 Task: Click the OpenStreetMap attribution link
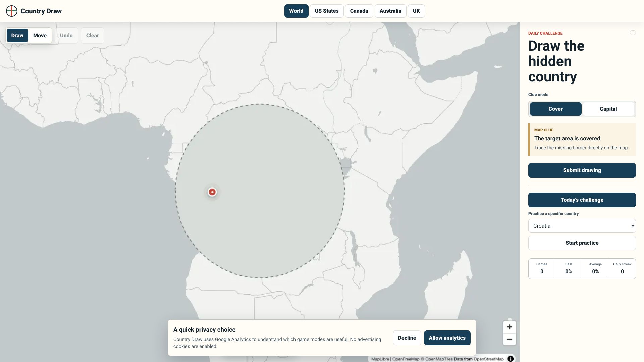tap(488, 359)
